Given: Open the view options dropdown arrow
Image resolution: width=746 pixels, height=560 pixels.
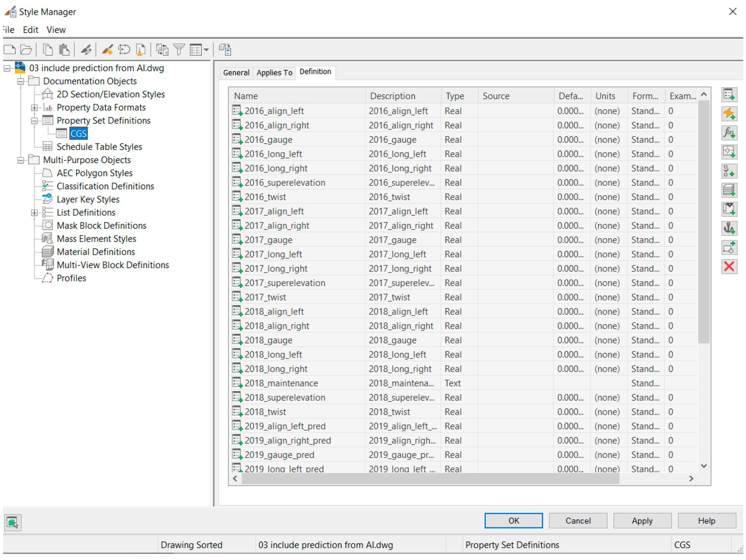Looking at the screenshot, I should 207,50.
